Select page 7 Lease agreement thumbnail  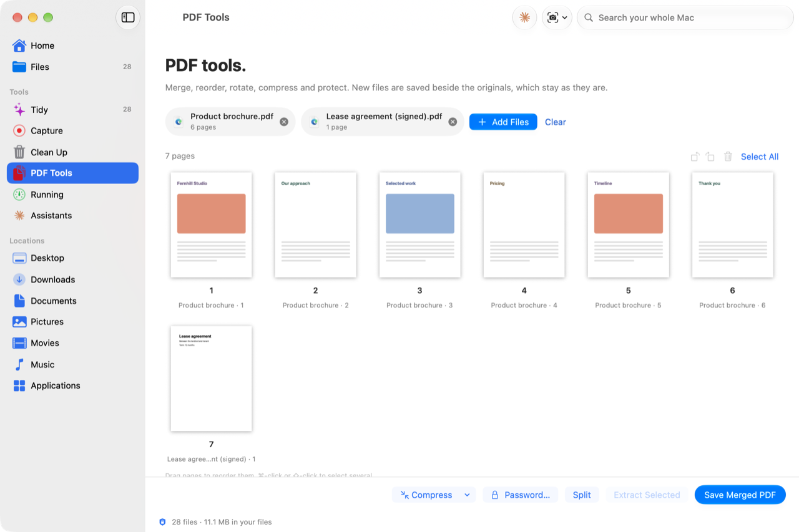(211, 379)
